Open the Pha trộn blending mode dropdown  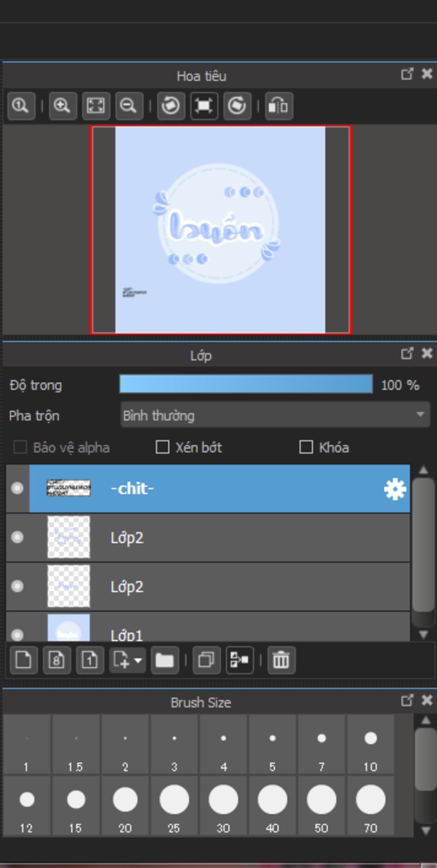[275, 415]
